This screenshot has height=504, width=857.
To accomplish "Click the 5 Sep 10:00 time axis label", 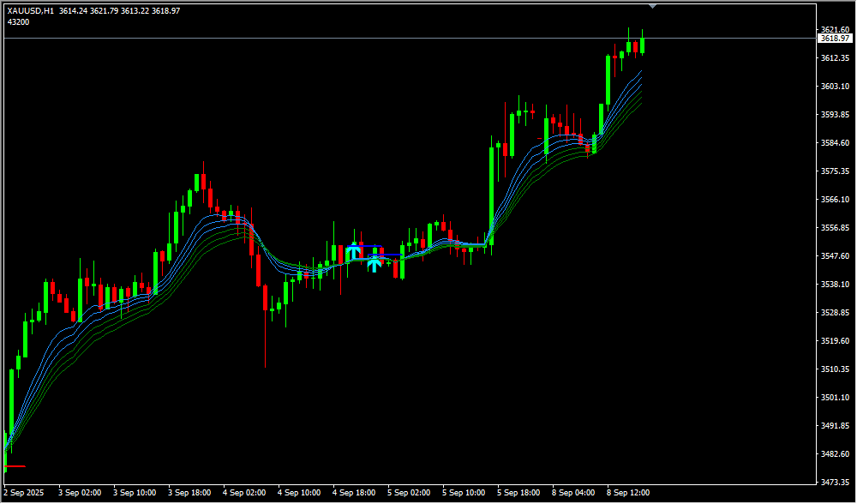I will tap(464, 493).
